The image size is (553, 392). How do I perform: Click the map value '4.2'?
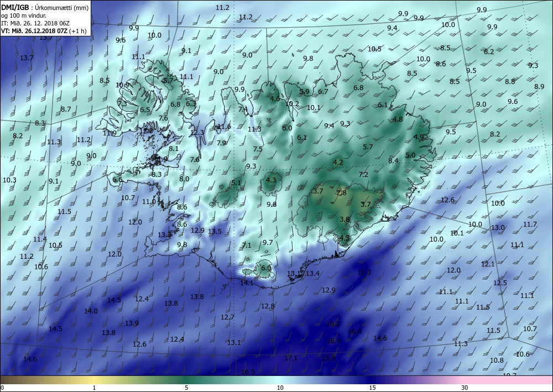[x=338, y=163]
